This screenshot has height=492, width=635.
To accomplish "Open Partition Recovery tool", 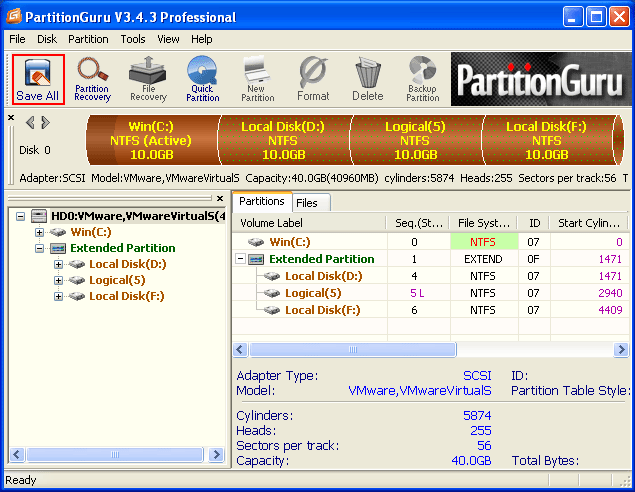I will pos(92,79).
